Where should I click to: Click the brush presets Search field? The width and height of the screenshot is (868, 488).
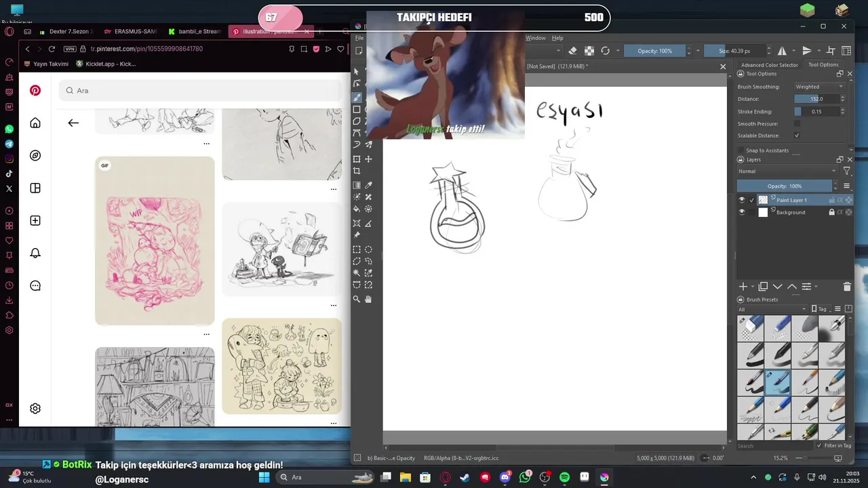(x=775, y=446)
